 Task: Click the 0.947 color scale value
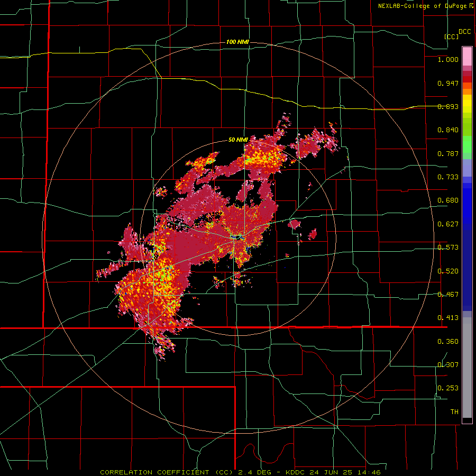pos(448,83)
